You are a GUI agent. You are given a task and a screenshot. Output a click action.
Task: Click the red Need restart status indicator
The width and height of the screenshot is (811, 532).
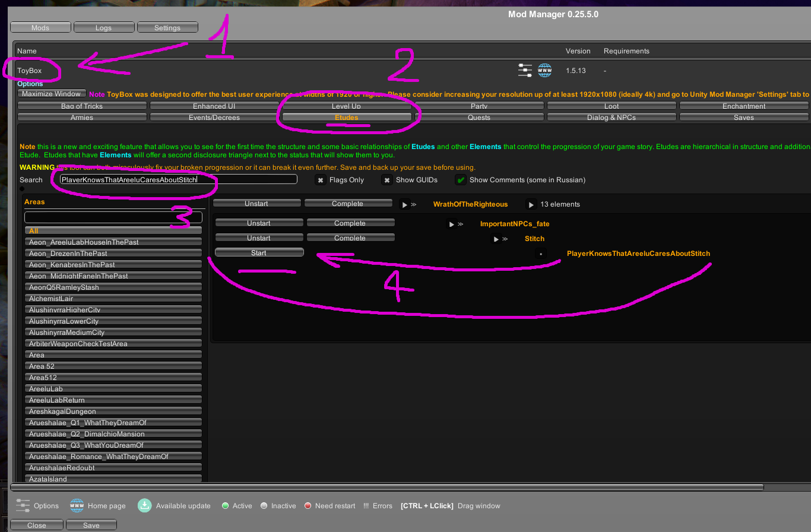tap(308, 506)
